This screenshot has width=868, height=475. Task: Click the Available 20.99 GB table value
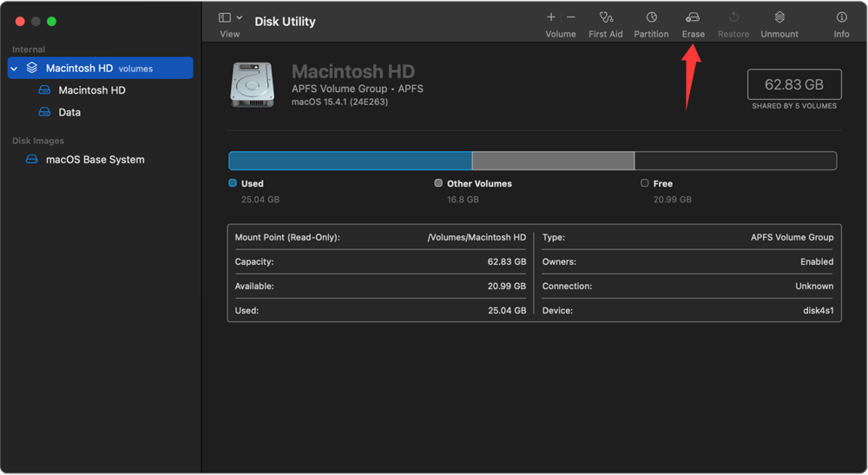507,287
